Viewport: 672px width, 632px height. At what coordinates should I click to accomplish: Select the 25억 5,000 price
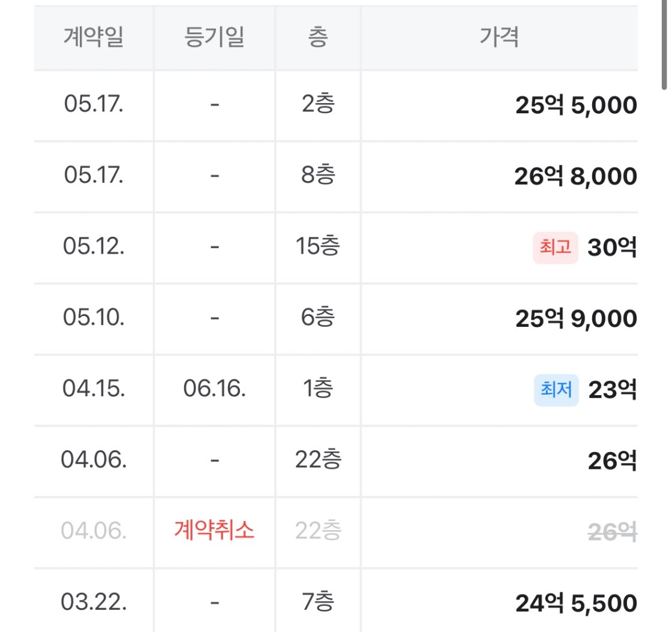[575, 106]
